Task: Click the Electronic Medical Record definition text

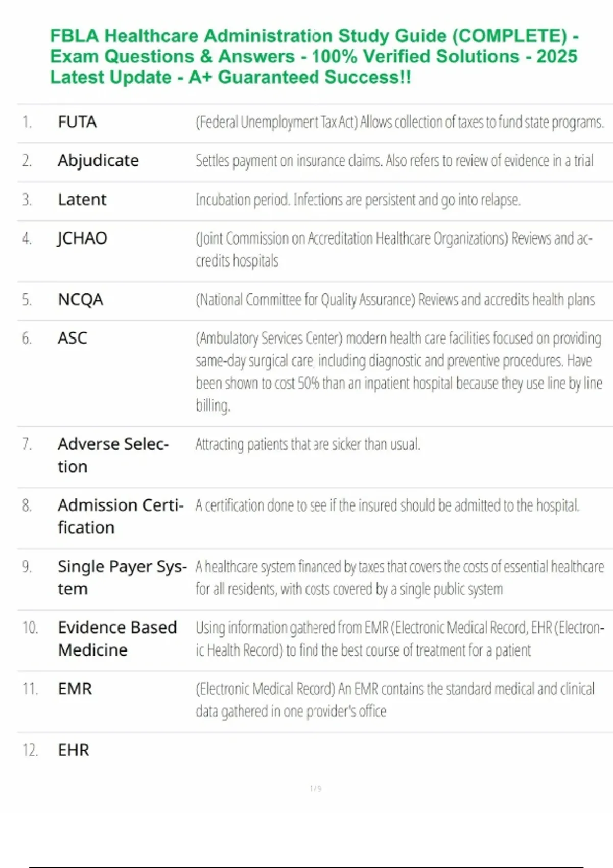Action: [x=394, y=700]
